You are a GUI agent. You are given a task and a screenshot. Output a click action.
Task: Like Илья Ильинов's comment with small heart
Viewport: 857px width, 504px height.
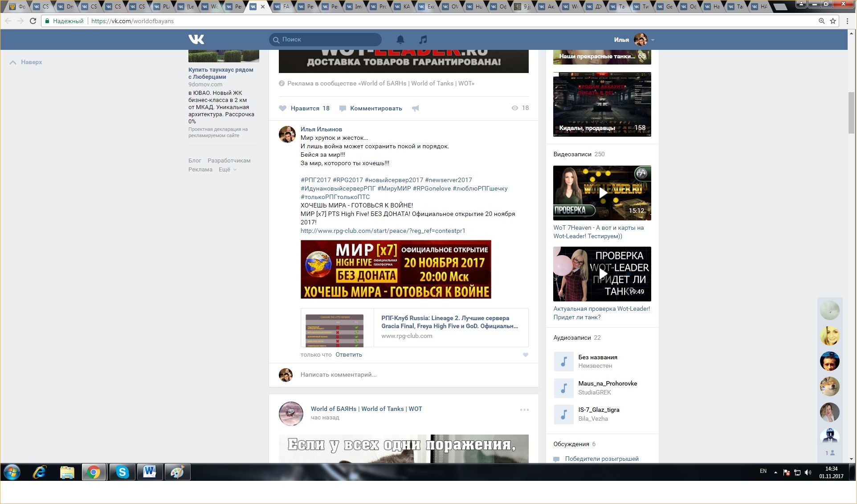[x=526, y=355]
